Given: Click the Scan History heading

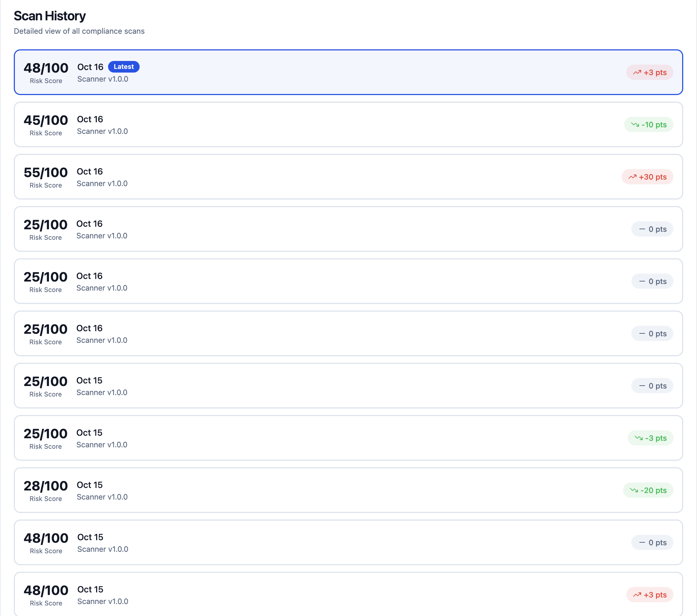Looking at the screenshot, I should click(50, 16).
